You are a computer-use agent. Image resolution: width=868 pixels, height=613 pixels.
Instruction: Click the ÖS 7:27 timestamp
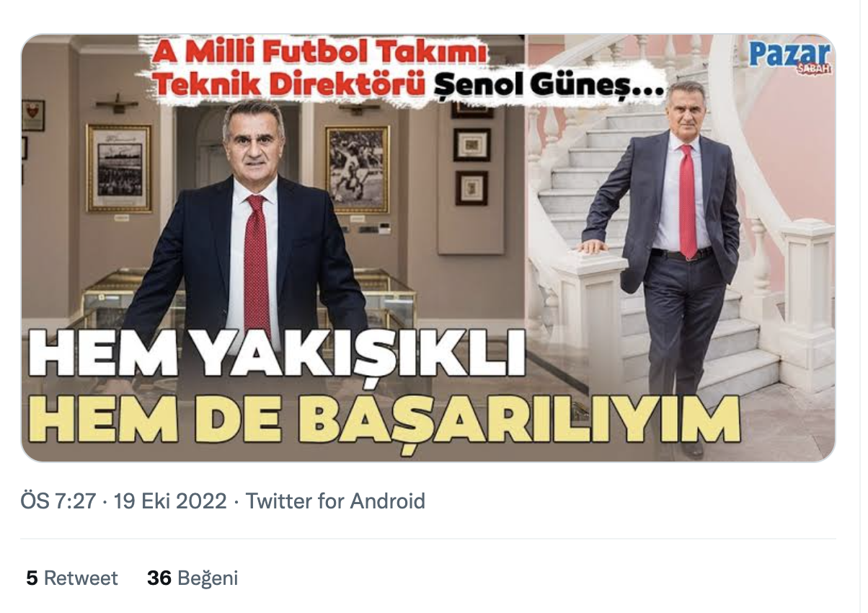(58, 501)
